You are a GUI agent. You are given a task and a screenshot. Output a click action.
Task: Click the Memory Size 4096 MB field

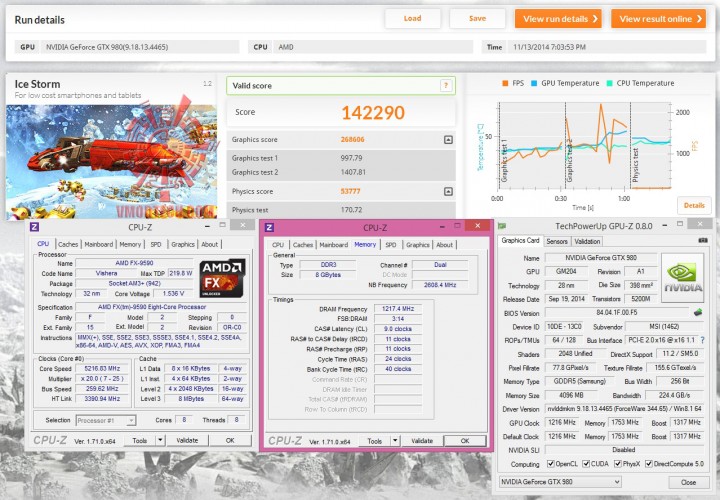[x=569, y=395]
